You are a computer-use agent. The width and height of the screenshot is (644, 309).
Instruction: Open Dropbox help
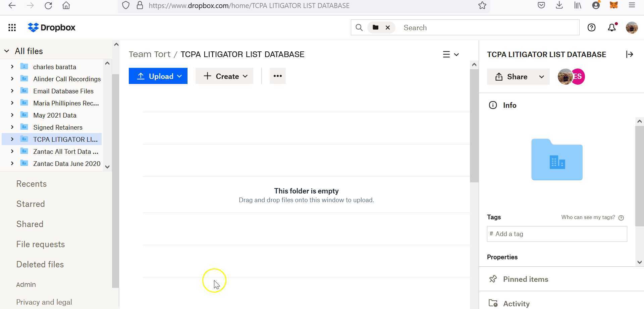[591, 27]
